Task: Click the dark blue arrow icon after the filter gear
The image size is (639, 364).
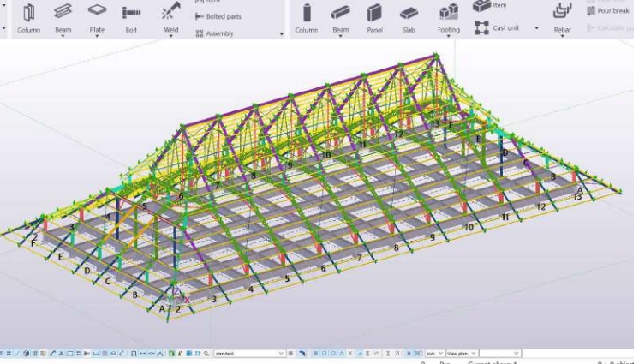Action: coord(302,354)
